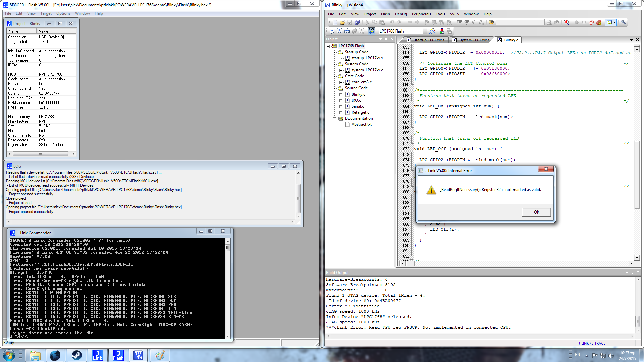Click the Manage Components colored-boxes icon
The image size is (644, 362).
click(x=442, y=31)
